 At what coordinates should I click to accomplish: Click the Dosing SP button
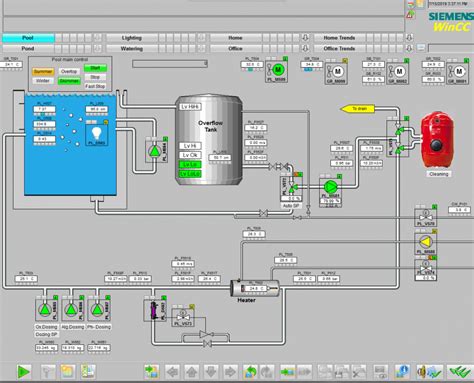tap(47, 334)
